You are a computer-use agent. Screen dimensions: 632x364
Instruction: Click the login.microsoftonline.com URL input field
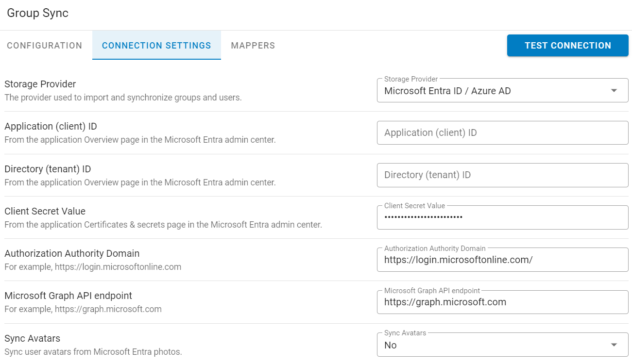tap(502, 260)
